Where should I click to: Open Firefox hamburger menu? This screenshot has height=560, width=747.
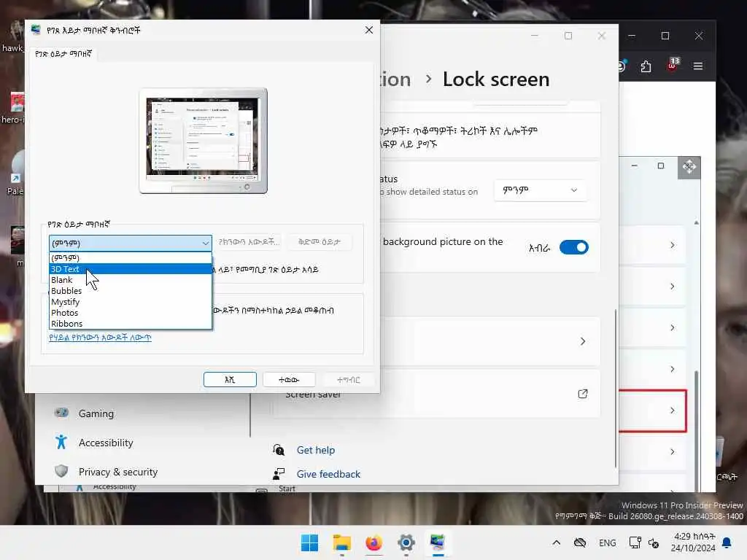point(698,66)
